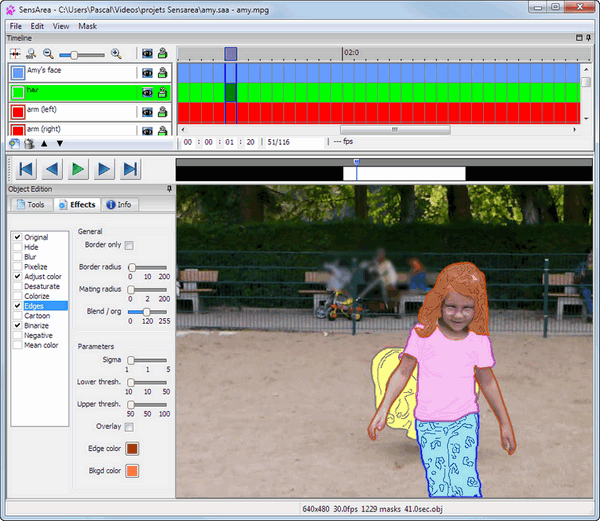Image resolution: width=600 pixels, height=521 pixels.
Task: Pick the Edge color swatch
Action: pos(132,449)
